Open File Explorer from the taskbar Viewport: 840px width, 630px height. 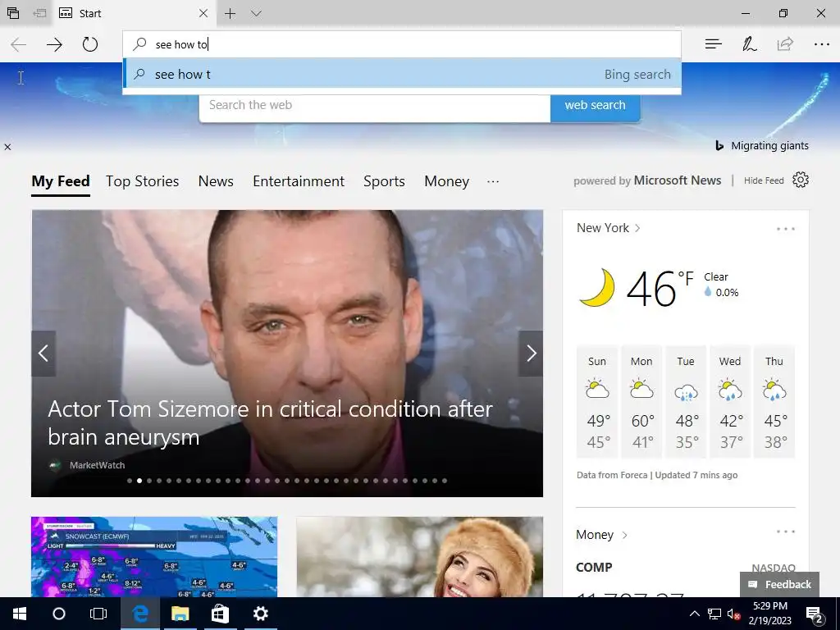click(x=180, y=614)
